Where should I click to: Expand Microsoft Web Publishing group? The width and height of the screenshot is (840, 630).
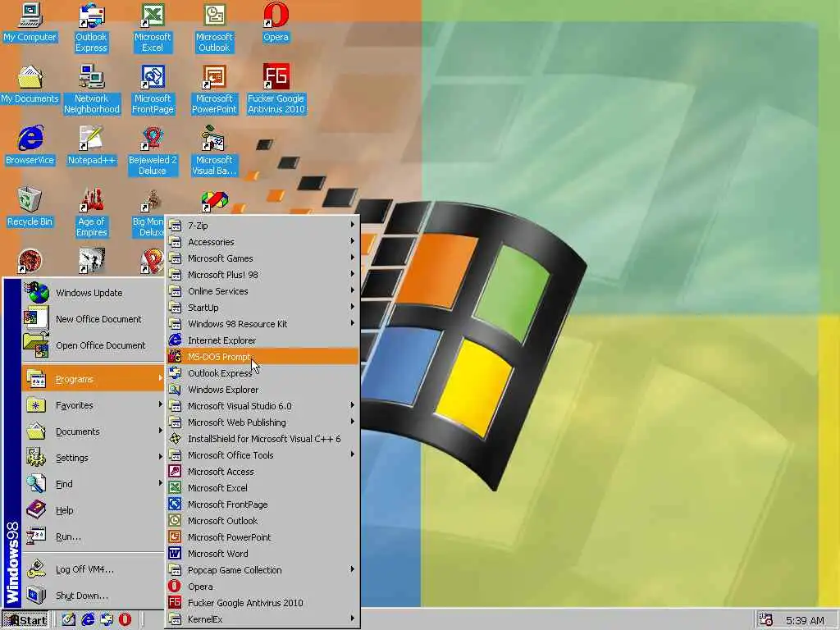click(262, 422)
